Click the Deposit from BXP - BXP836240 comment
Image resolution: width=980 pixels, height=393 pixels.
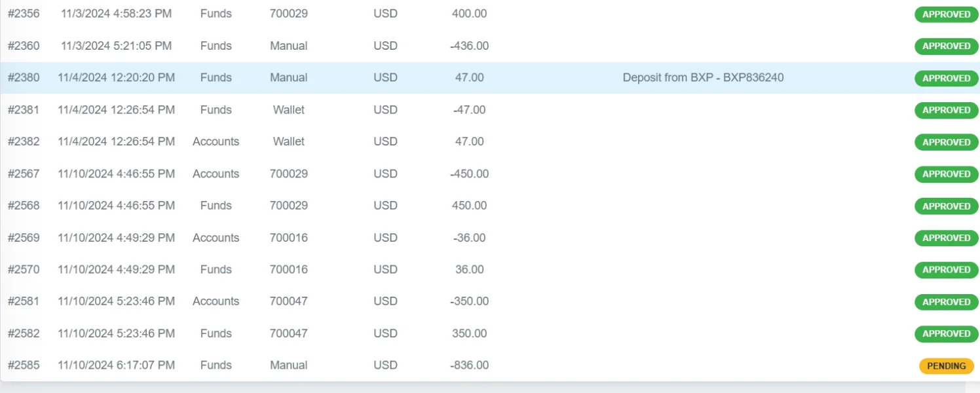coord(703,78)
